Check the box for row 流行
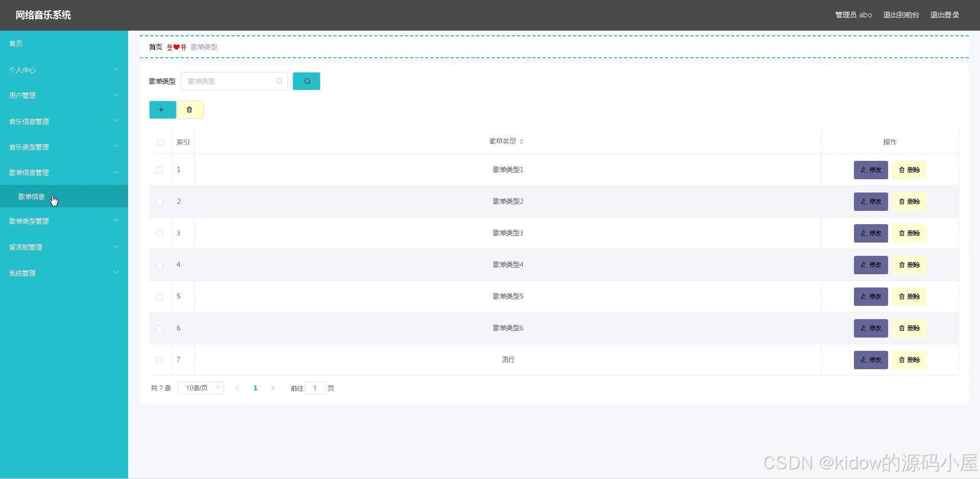This screenshot has width=980, height=479. tap(160, 360)
